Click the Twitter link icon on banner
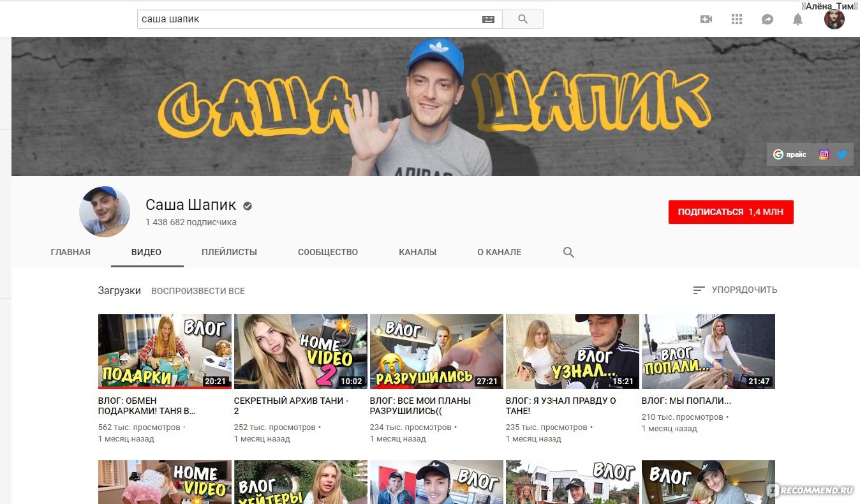The width and height of the screenshot is (860, 504). pos(841,154)
